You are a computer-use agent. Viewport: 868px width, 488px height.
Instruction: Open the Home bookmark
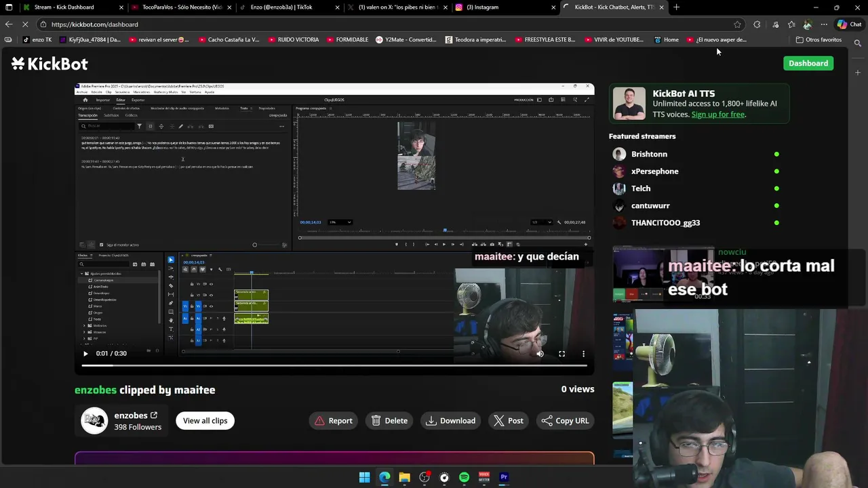[x=666, y=39]
